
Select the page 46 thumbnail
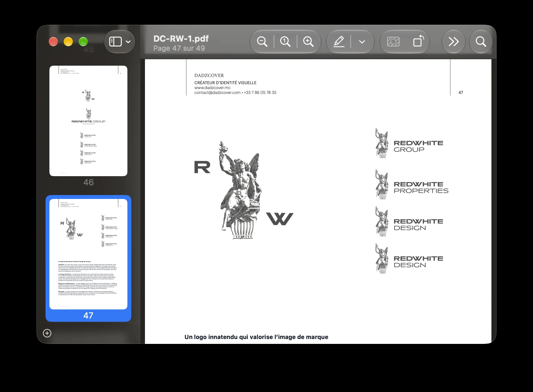(x=88, y=121)
